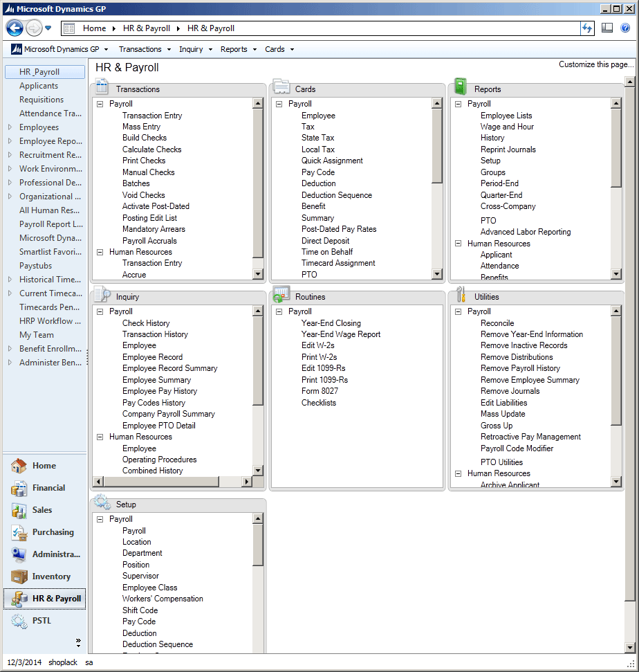The height and width of the screenshot is (672, 639).
Task: Open the Help question mark icon
Action: (625, 28)
